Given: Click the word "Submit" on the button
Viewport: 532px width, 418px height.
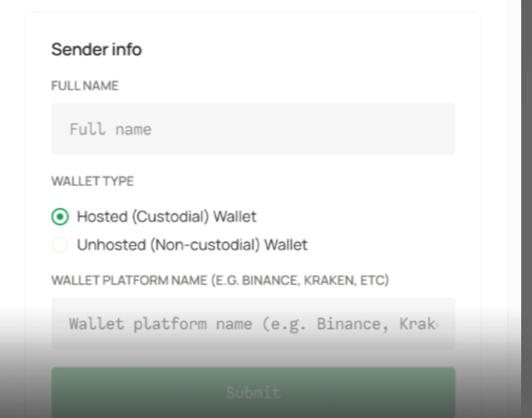Looking at the screenshot, I should point(253,392).
